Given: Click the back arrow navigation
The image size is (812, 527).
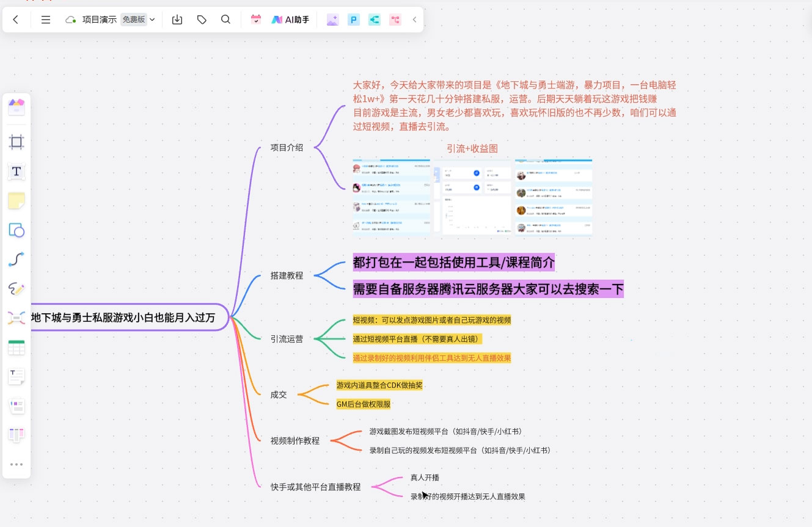Looking at the screenshot, I should [16, 19].
